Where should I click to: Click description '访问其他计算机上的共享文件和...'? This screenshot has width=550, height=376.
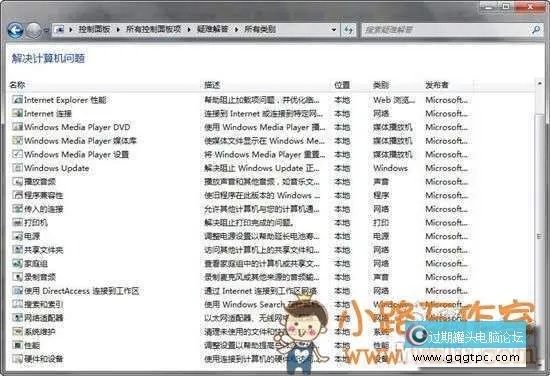coord(262,250)
